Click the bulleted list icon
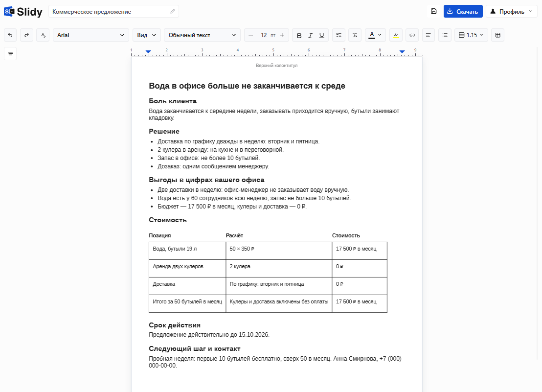 coord(445,35)
